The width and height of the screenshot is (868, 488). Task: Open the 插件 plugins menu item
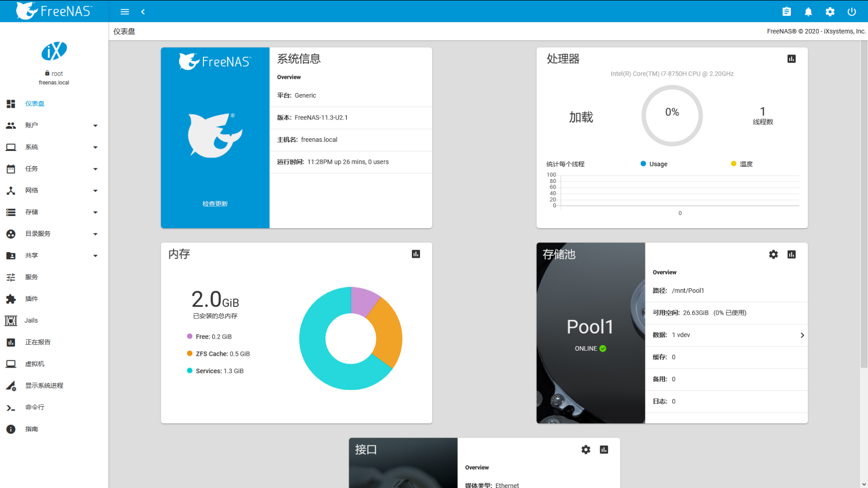coord(54,299)
